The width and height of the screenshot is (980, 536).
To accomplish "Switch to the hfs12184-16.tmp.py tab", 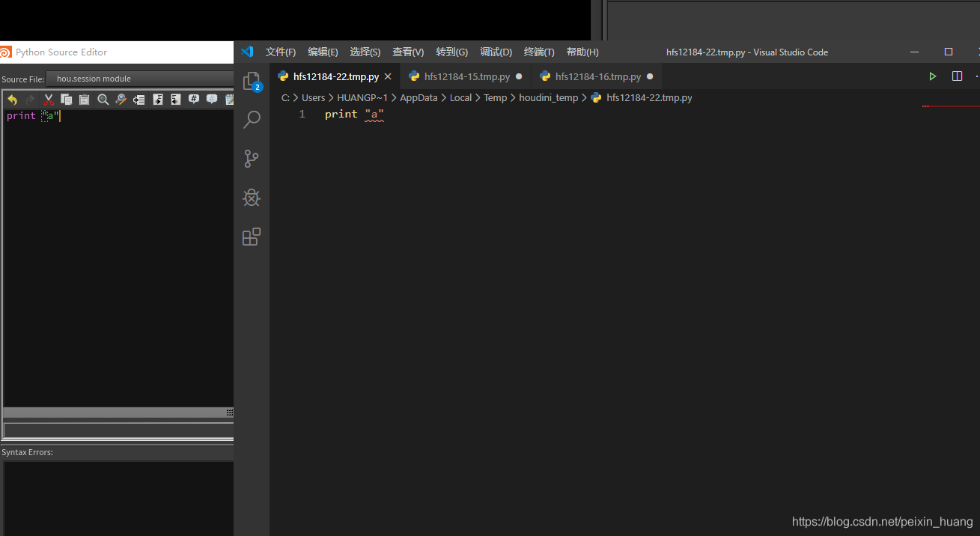I will coord(597,76).
